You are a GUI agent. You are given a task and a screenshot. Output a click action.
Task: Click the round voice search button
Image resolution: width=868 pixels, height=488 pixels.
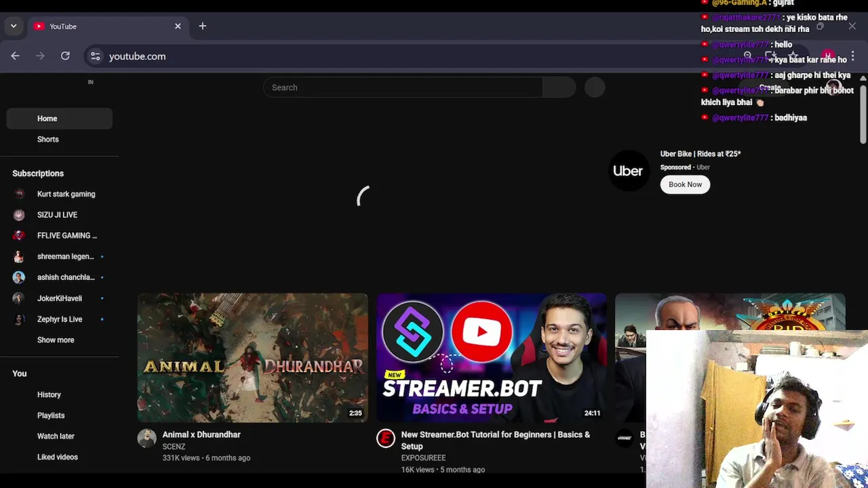(595, 87)
